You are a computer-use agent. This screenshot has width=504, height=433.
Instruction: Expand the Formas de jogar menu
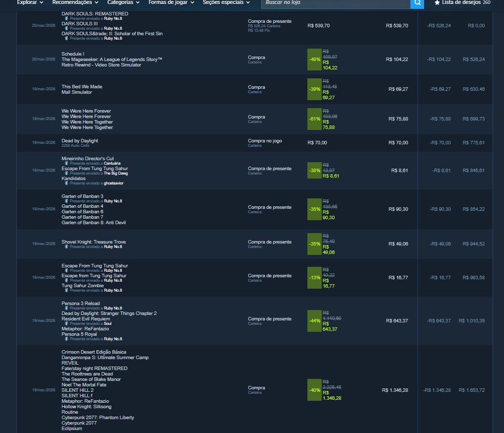click(x=171, y=2)
